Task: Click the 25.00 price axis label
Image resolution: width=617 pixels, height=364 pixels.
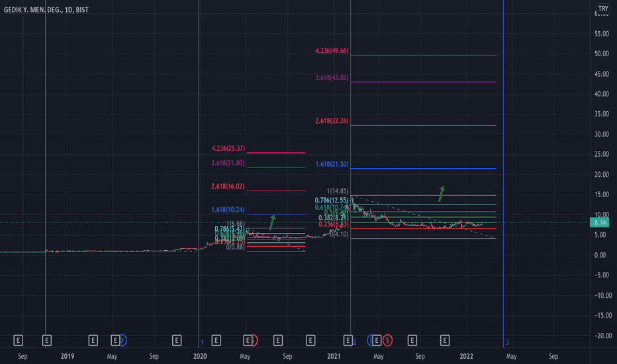Action: 602,154
